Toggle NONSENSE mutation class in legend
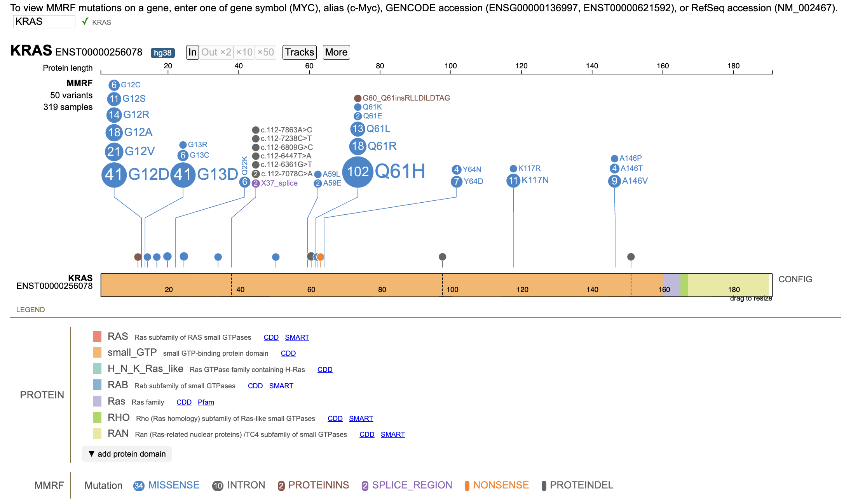This screenshot has width=865, height=504. tap(497, 485)
